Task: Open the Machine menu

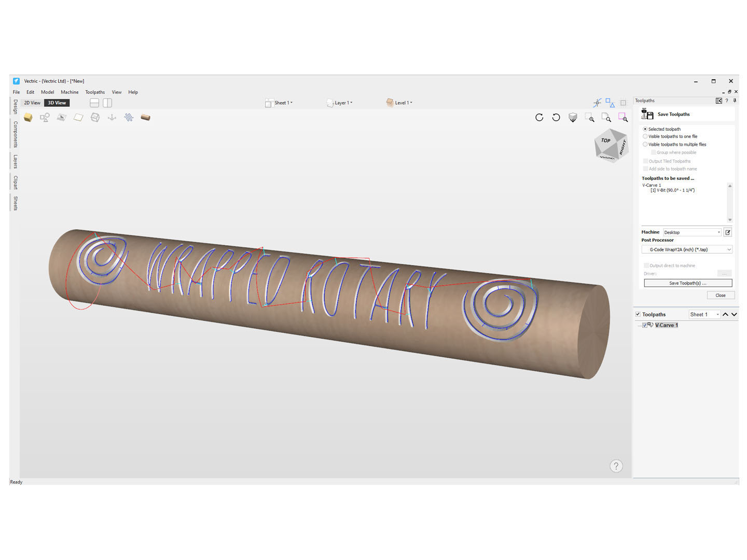Action: pos(70,92)
